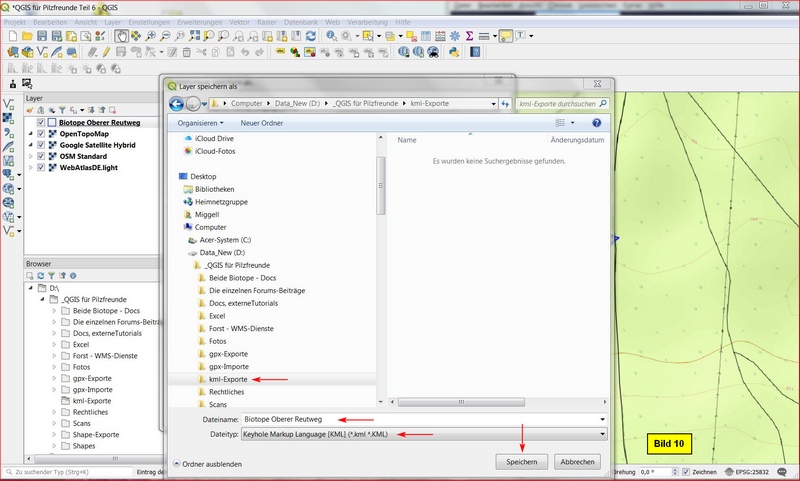Click the Statistical Summary sigma icon
Image resolution: width=800 pixels, height=481 pixels.
pos(469,36)
